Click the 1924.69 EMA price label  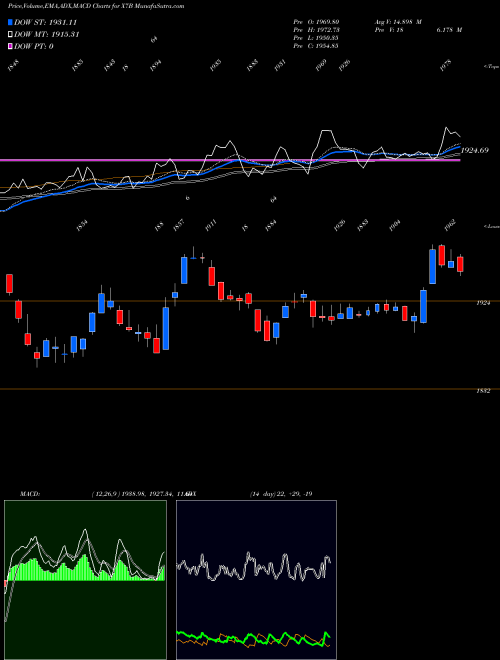[475, 150]
